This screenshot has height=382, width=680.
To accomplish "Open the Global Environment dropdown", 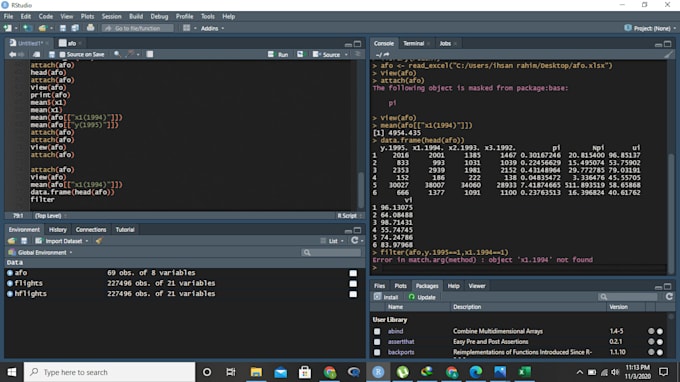I will 40,252.
